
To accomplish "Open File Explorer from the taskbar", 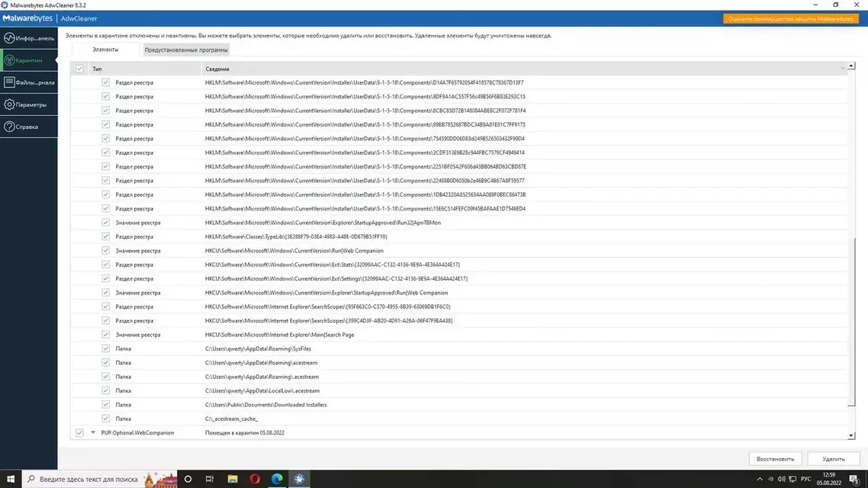I will (233, 479).
